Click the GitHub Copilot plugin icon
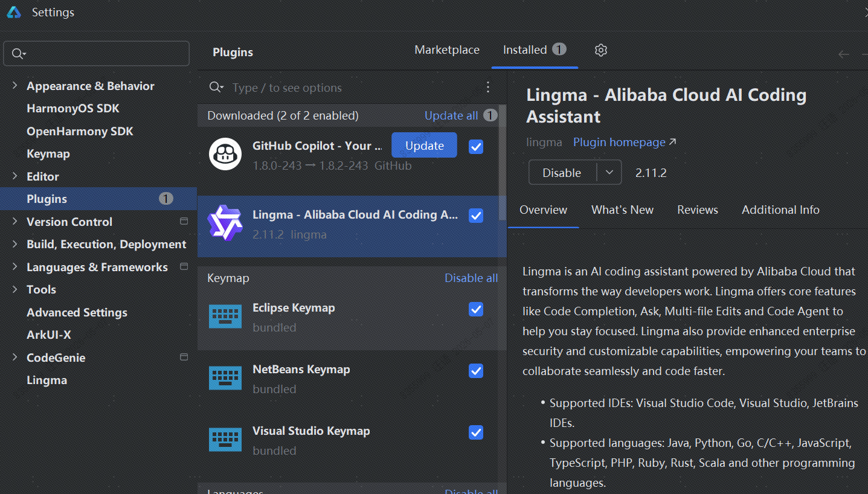The image size is (868, 494). pyautogui.click(x=225, y=154)
